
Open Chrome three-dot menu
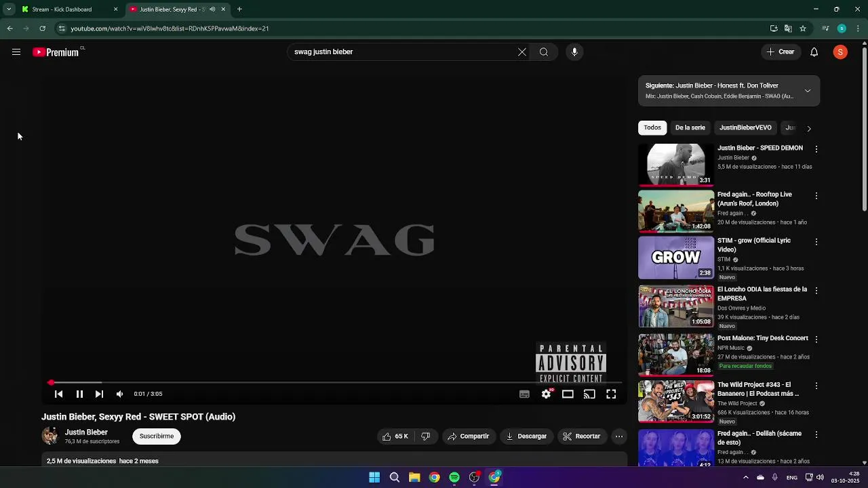pos(859,28)
